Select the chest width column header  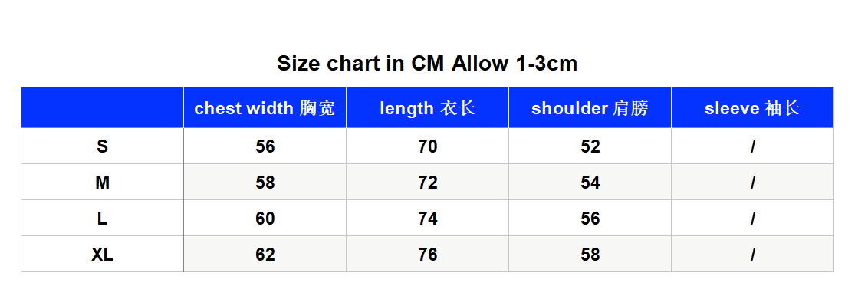point(265,108)
